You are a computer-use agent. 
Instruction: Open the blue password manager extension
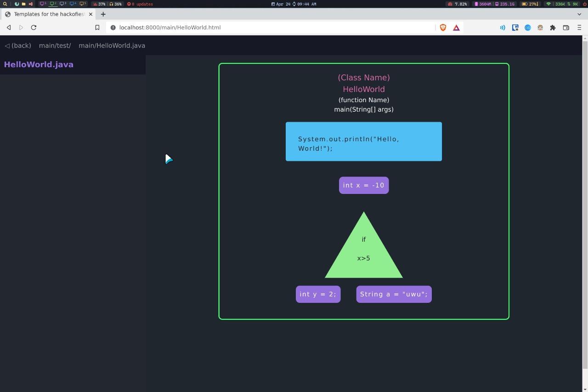(x=515, y=28)
